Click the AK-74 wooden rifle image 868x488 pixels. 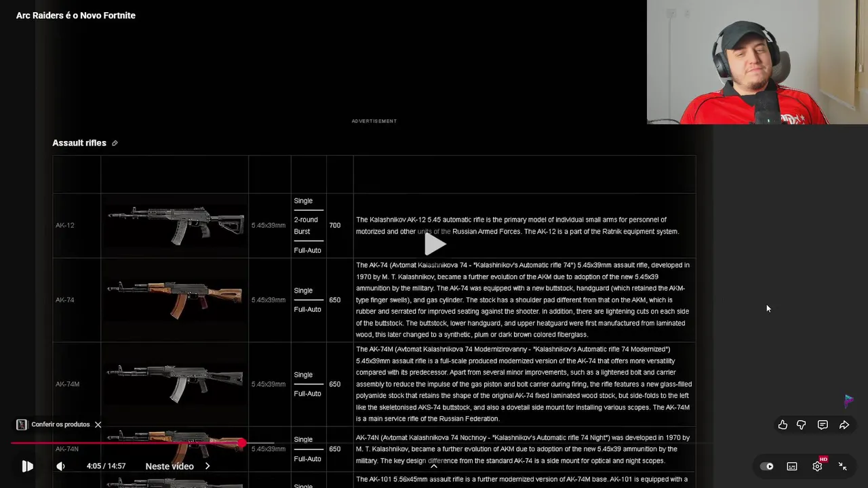(x=175, y=300)
